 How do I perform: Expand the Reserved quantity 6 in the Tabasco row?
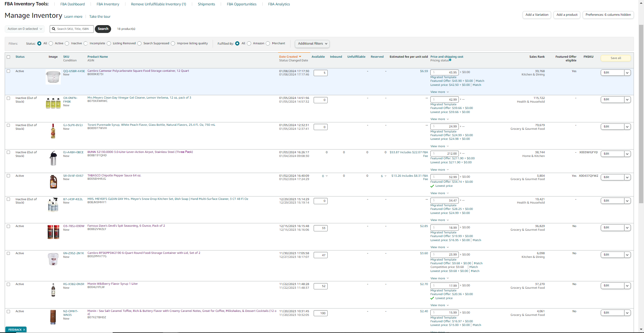coord(383,176)
